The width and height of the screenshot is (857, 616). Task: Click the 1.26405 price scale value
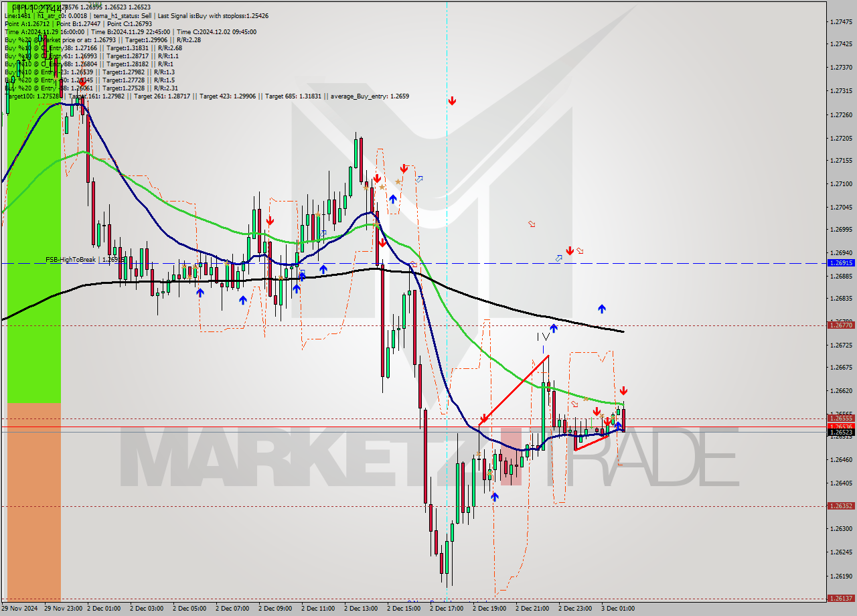[841, 483]
